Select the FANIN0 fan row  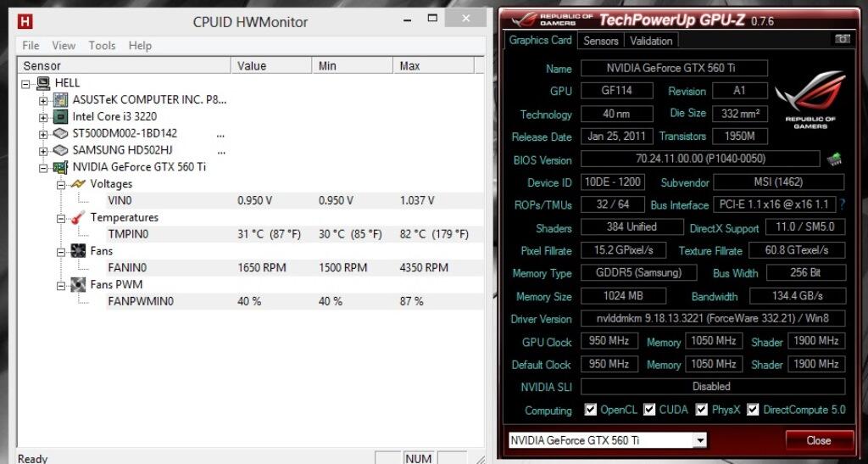click(x=294, y=268)
